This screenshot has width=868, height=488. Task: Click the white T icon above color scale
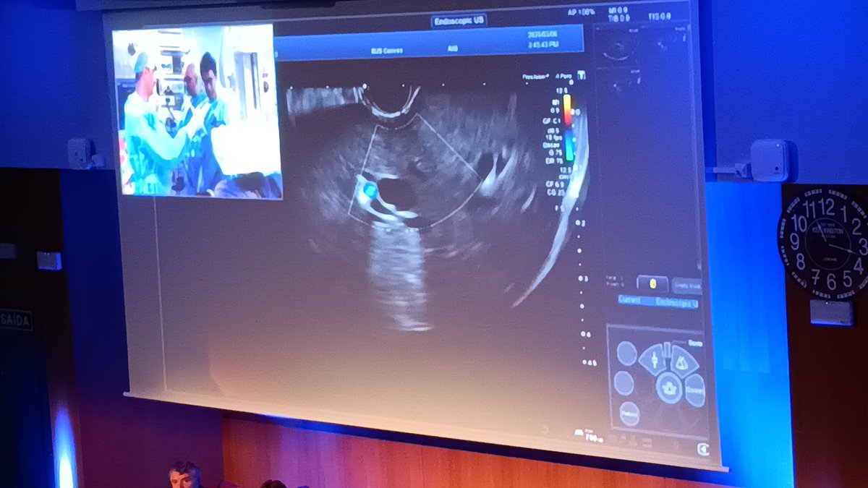(x=580, y=75)
